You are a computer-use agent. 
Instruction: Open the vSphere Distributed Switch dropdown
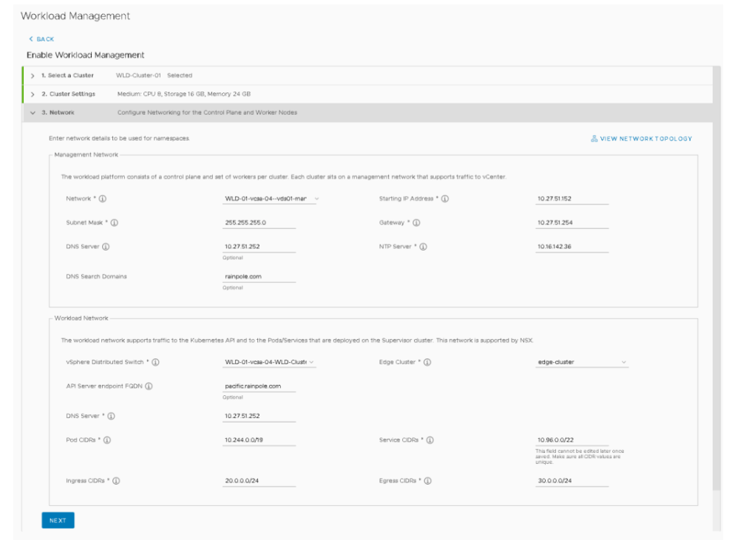[269, 362]
